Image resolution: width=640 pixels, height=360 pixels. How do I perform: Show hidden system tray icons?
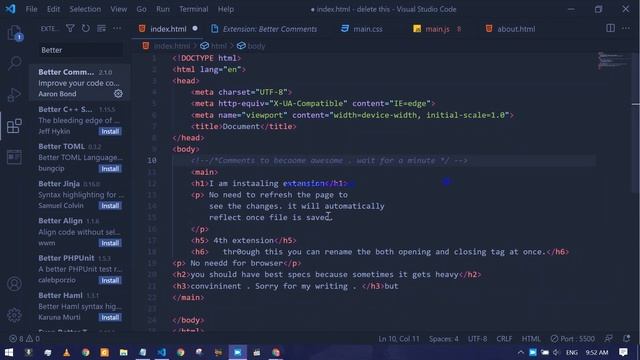click(520, 352)
